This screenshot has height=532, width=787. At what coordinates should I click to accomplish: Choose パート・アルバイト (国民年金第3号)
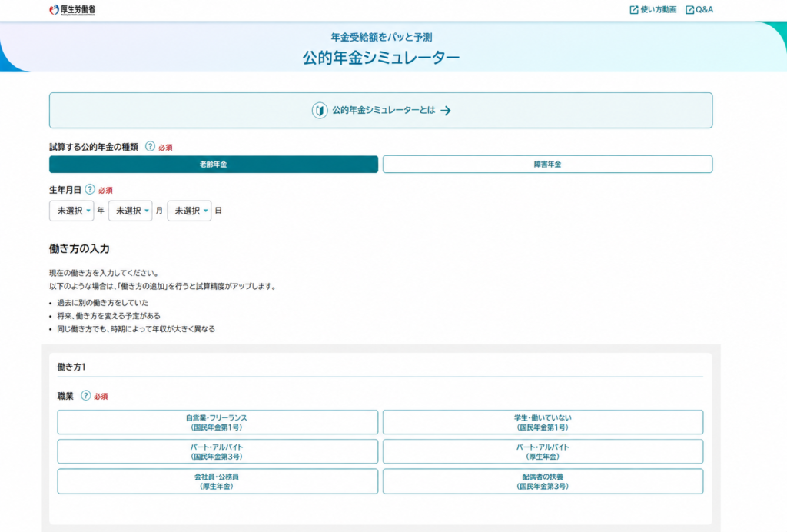click(x=218, y=452)
